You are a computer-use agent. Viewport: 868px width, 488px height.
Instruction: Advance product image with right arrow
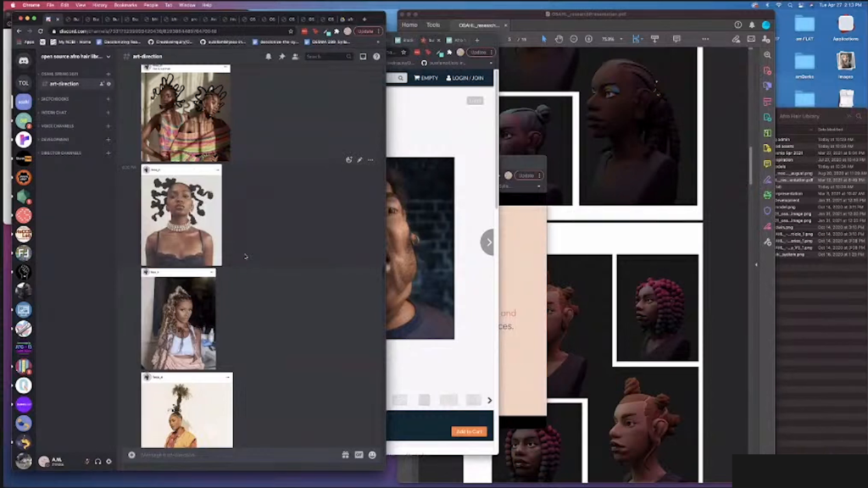pos(488,242)
